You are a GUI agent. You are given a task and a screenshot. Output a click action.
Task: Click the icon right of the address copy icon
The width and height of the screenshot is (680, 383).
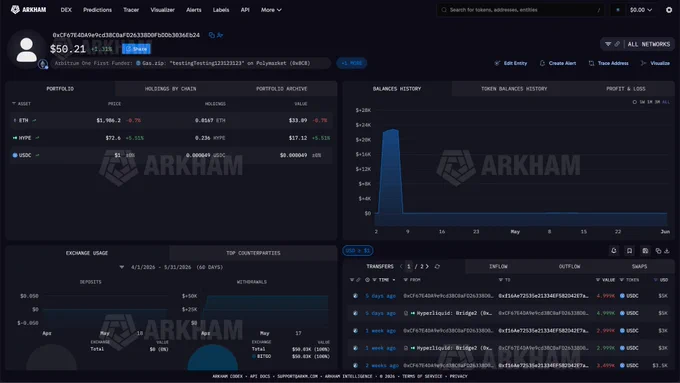click(x=220, y=35)
